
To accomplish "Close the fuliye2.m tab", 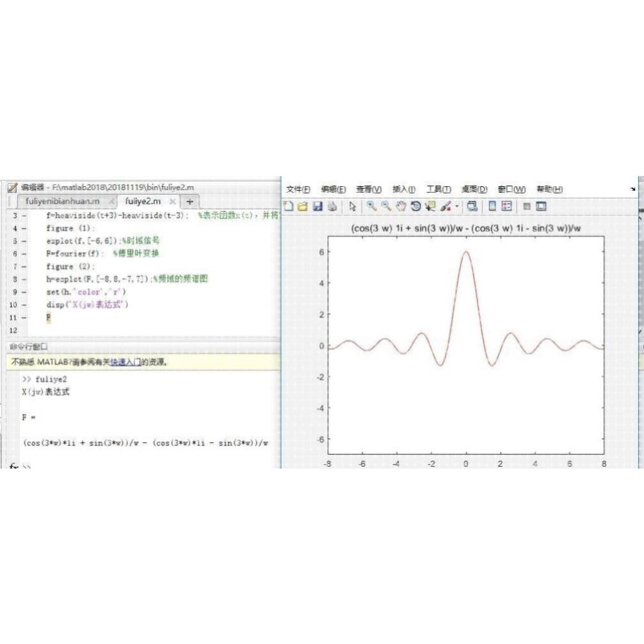I will (173, 201).
